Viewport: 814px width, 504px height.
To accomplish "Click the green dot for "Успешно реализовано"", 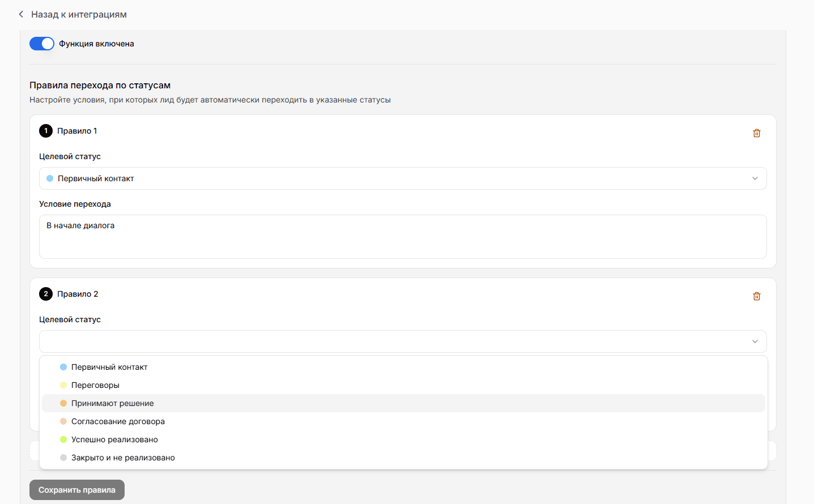I will click(63, 439).
